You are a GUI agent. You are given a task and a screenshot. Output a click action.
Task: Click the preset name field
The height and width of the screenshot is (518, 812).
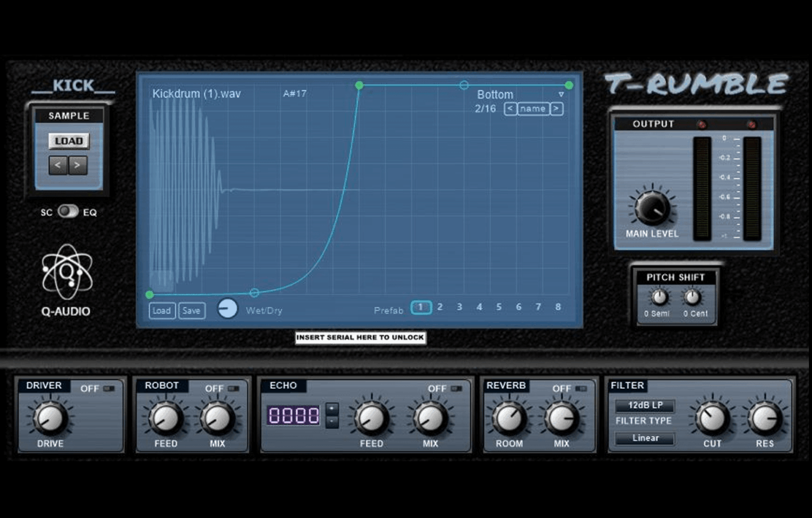tap(533, 109)
